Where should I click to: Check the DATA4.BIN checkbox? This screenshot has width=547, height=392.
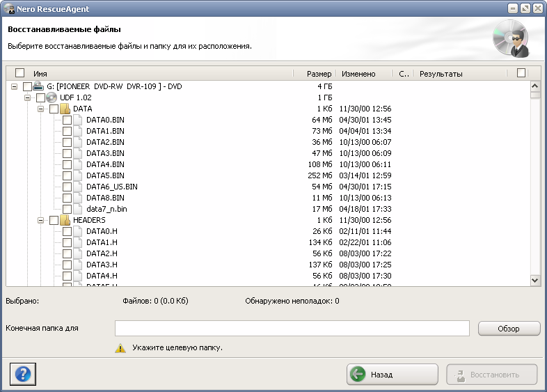coord(67,164)
